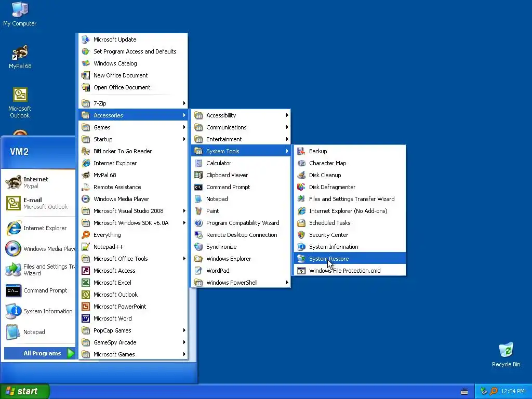532x399 pixels.
Task: Click the Microsoft Access icon
Action: point(86,271)
